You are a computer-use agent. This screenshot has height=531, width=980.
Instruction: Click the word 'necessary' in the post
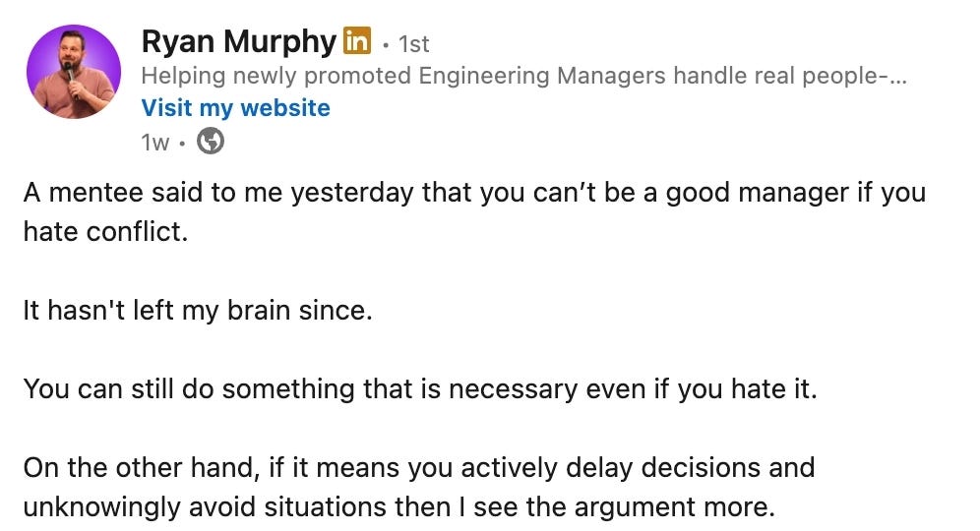514,389
